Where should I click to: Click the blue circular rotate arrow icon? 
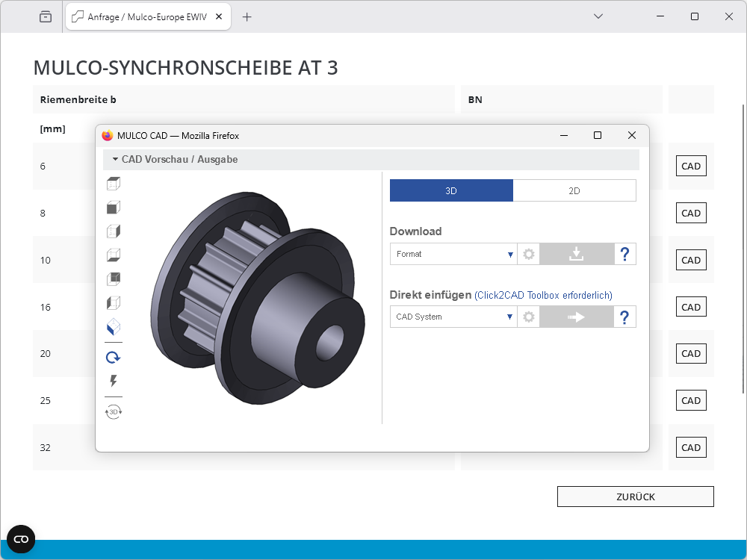[114, 358]
